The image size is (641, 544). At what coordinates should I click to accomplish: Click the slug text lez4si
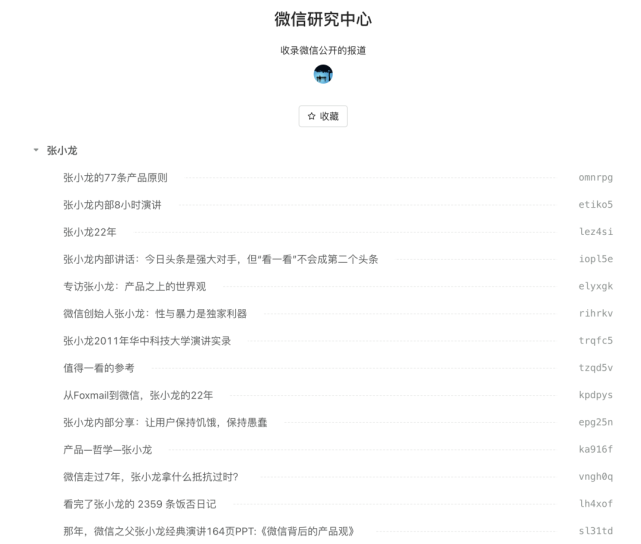(596, 232)
